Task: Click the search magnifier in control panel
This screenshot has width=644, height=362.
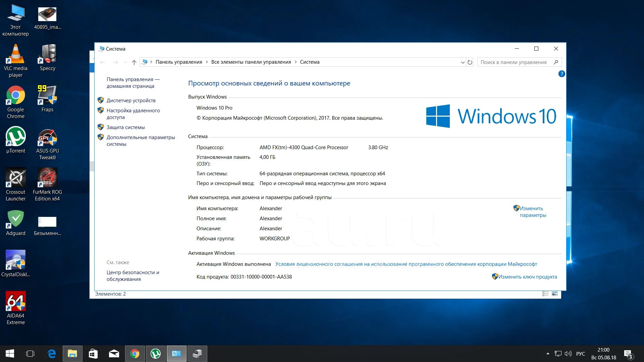Action: 556,62
